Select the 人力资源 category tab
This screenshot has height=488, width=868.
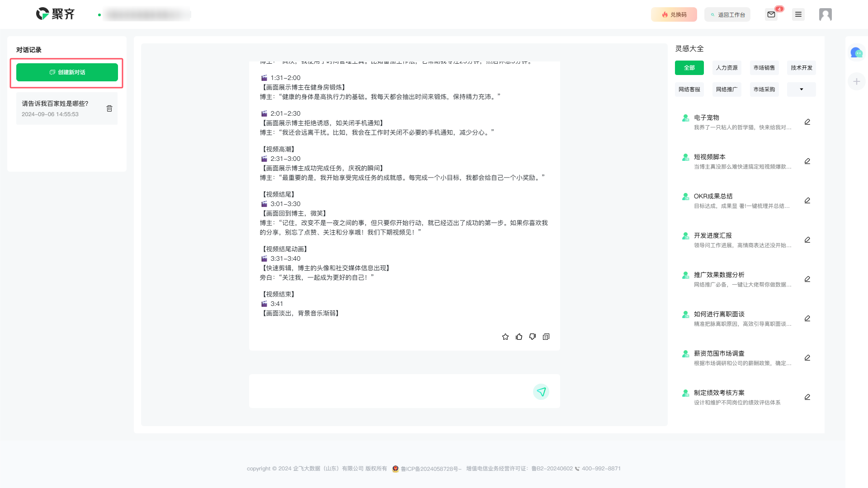point(727,68)
